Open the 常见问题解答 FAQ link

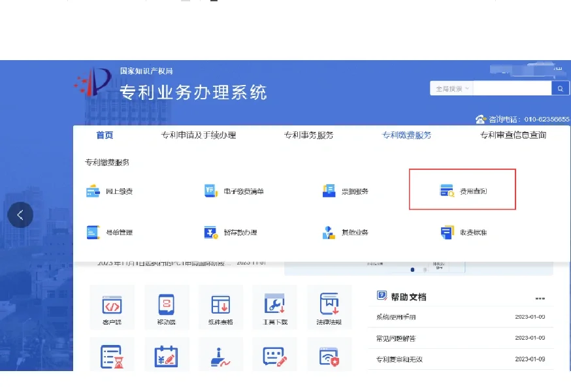coord(396,338)
